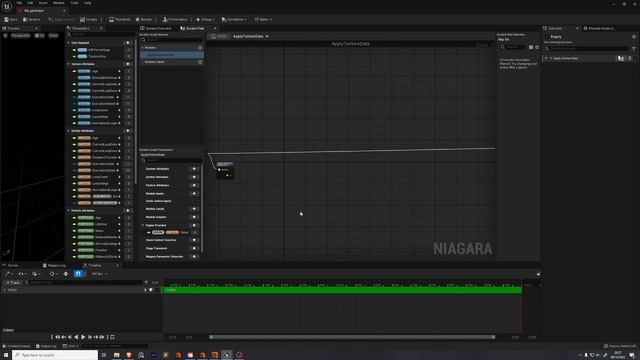
Task: Click the timeline filter icon
Action: pos(146,282)
